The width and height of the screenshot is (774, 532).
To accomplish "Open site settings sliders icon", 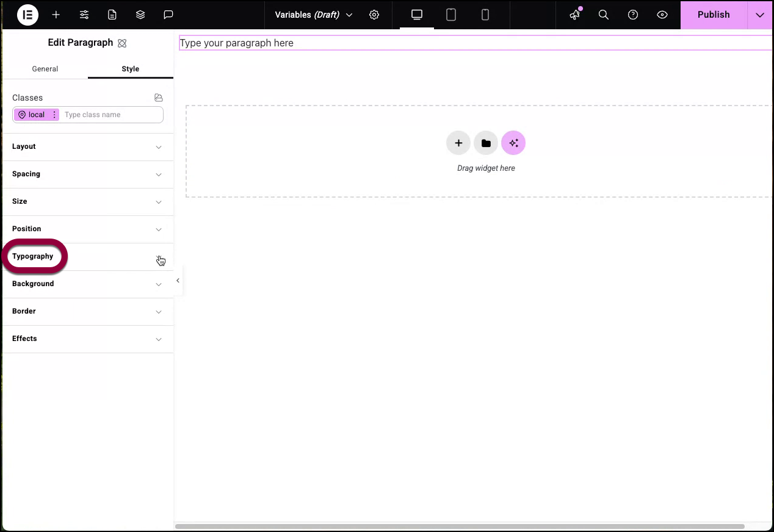I will 84,15.
